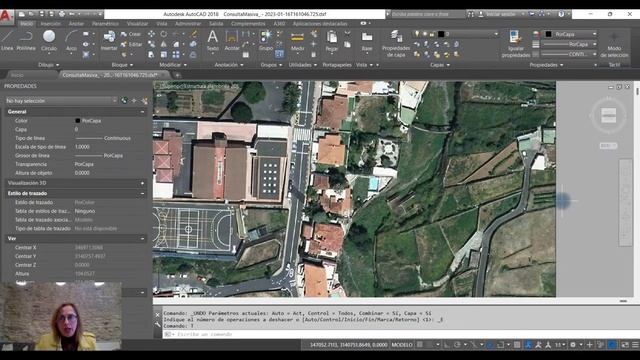Expand the Capas panel dropdown
Screen dimensions: 640x360
(x=440, y=65)
